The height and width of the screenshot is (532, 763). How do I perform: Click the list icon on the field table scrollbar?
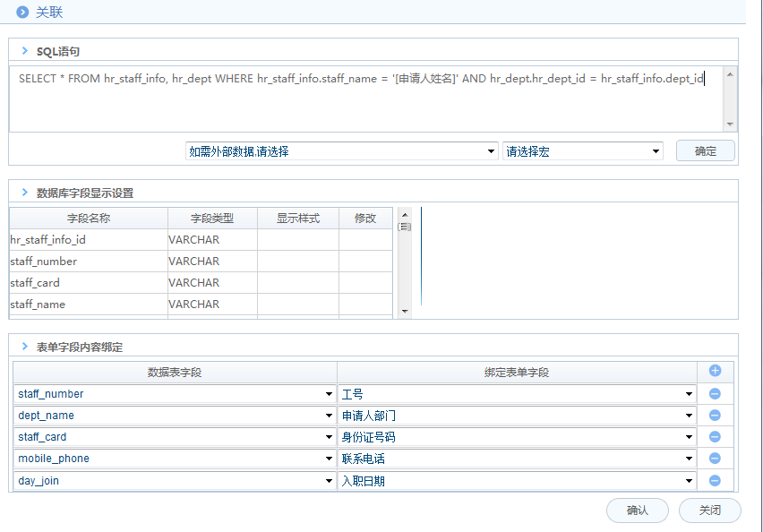(405, 227)
